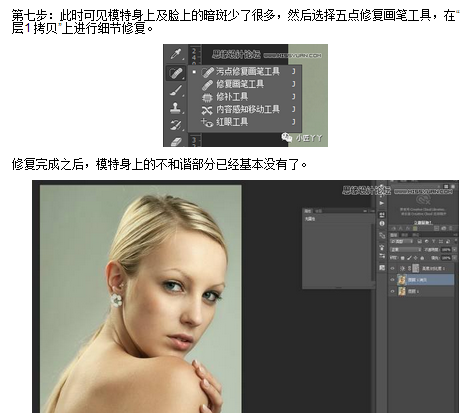The width and height of the screenshot is (460, 413).
Task: Select the bottom 图层 1 layer thumbnail
Action: coord(402,291)
